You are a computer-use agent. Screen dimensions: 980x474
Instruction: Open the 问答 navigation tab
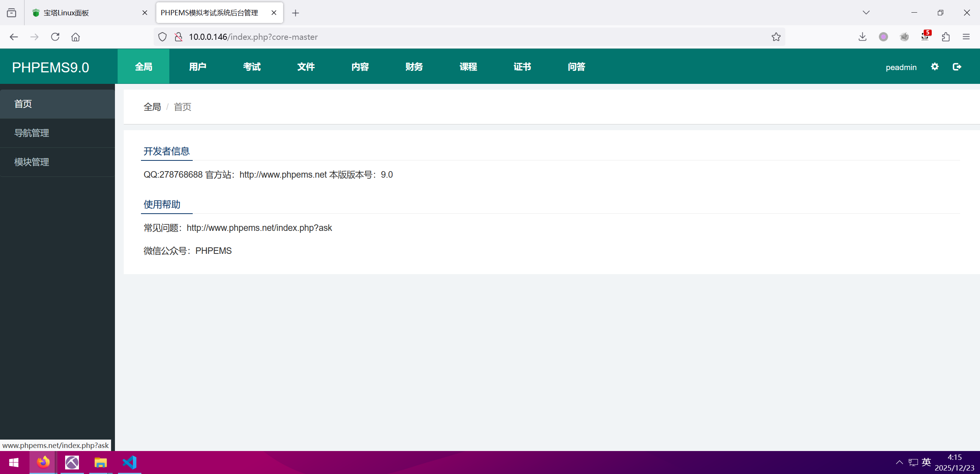point(577,67)
